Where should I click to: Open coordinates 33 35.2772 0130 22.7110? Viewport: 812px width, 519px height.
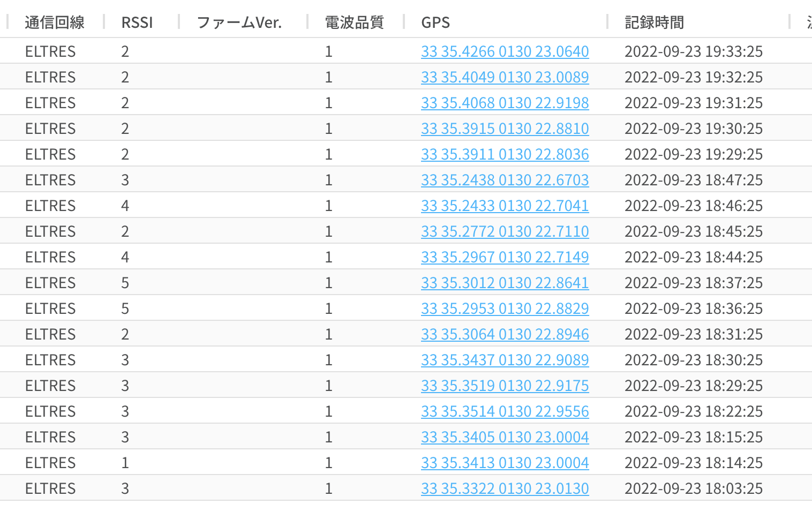click(x=505, y=231)
